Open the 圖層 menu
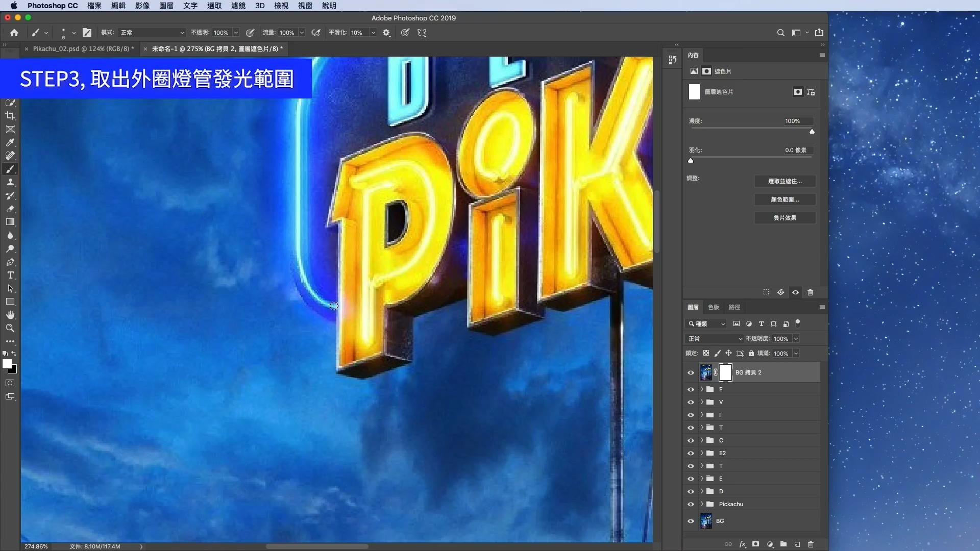Image resolution: width=980 pixels, height=551 pixels. [166, 6]
